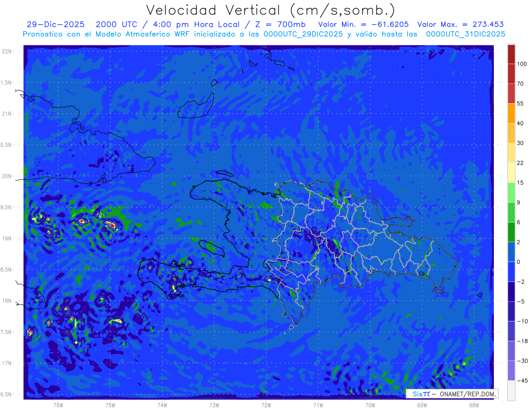This screenshot has height=411, width=532.
Task: Select the '72W' longitude label
Action: click(266, 405)
